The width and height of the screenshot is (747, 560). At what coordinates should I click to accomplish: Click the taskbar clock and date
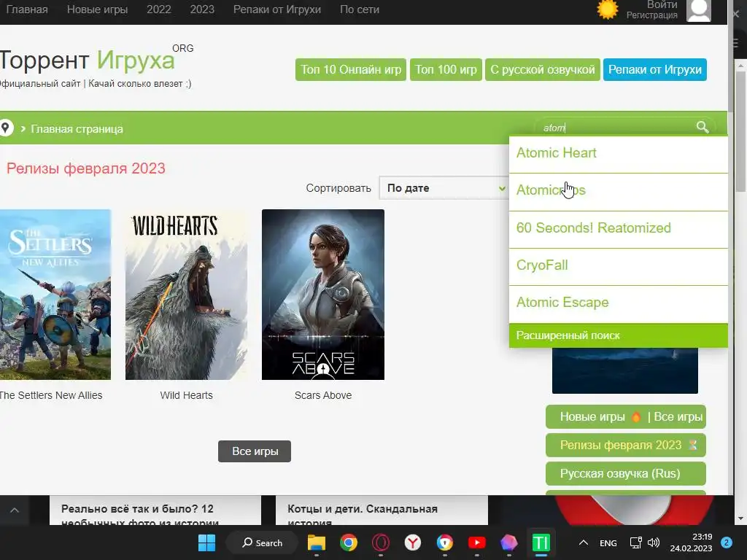click(x=691, y=542)
